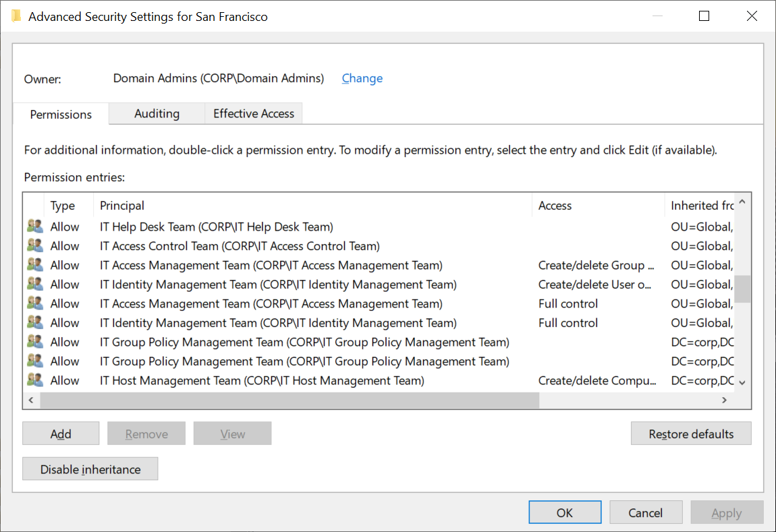Click the Access column header
This screenshot has width=776, height=532.
(555, 205)
